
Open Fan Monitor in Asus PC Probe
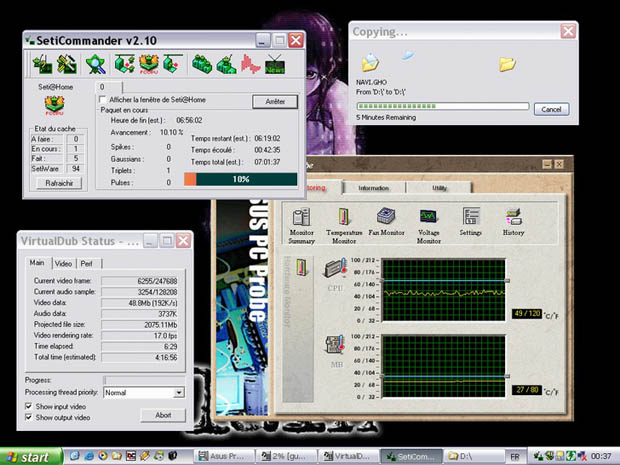coord(386,222)
